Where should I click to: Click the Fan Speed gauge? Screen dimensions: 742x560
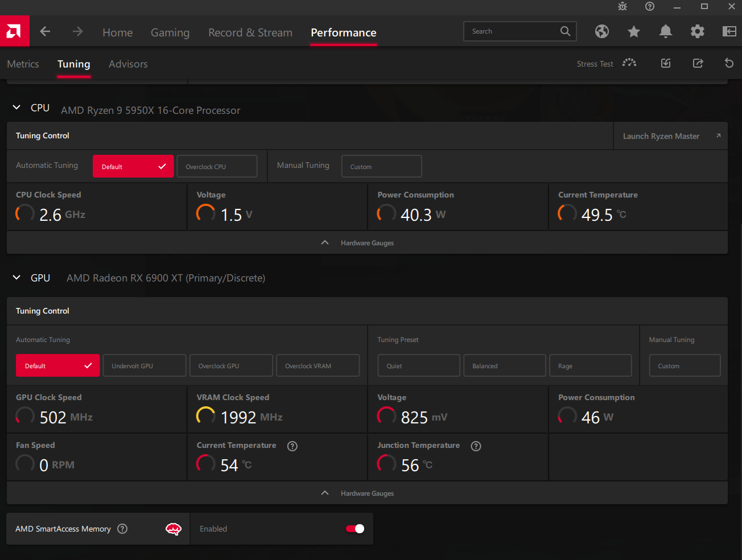click(24, 464)
